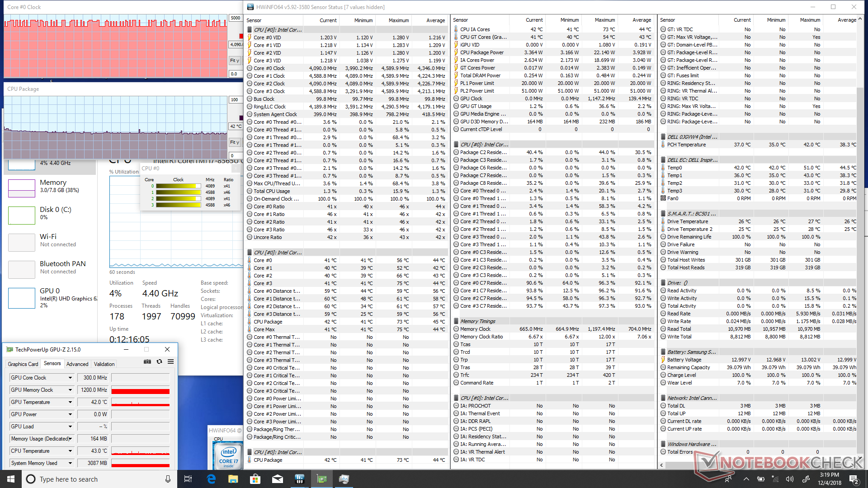
Task: Switch to HWiNFO in the taskbar
Action: click(x=299, y=479)
